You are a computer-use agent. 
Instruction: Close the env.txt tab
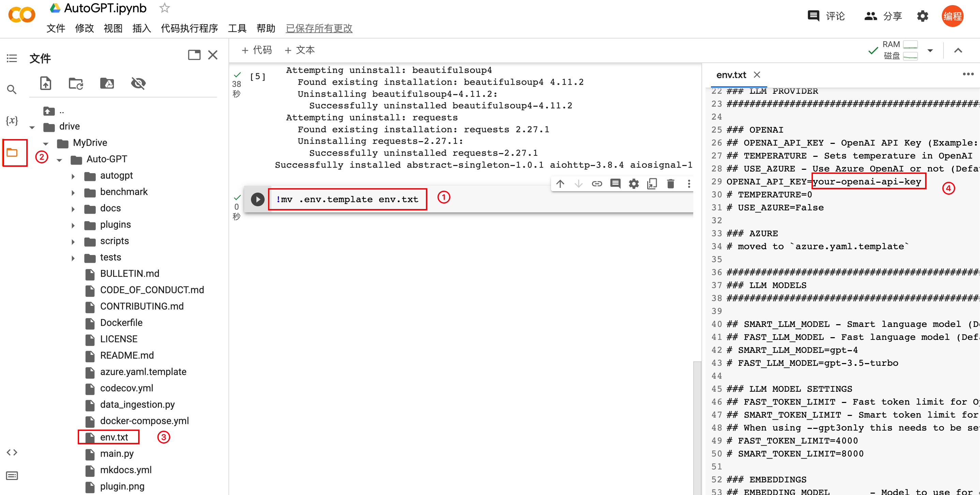(757, 75)
